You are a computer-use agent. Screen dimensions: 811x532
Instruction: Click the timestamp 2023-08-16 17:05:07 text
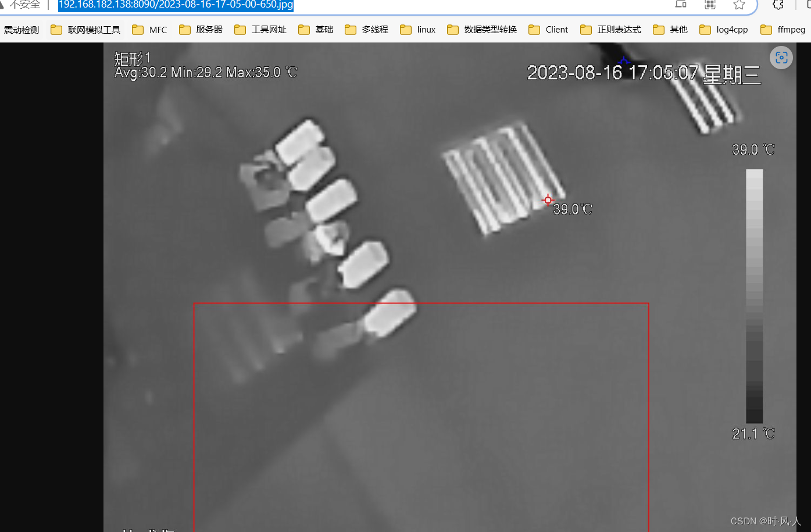pos(612,73)
